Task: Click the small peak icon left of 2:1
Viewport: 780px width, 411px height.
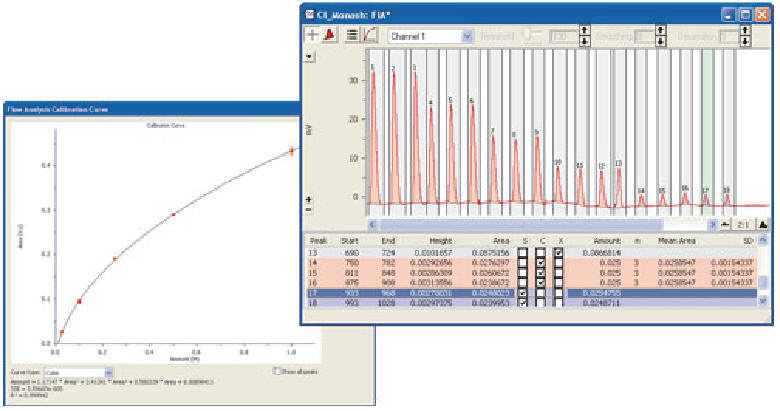Action: pos(726,225)
